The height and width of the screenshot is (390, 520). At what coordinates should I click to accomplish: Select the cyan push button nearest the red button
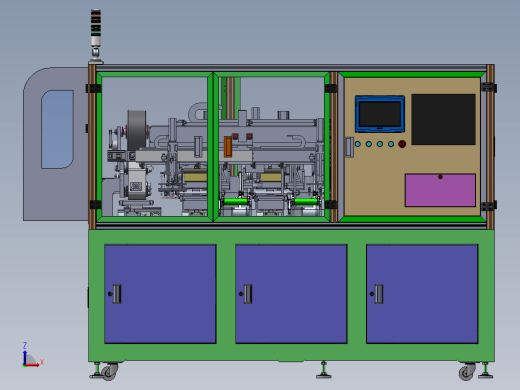click(391, 144)
